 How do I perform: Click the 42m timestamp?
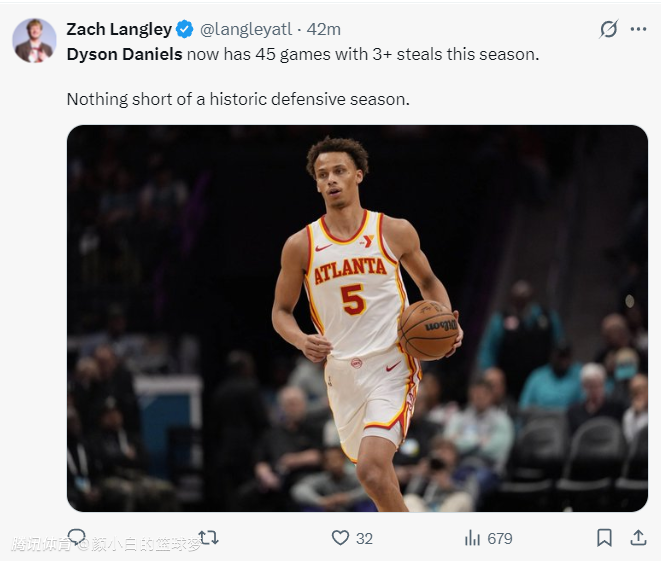click(323, 29)
